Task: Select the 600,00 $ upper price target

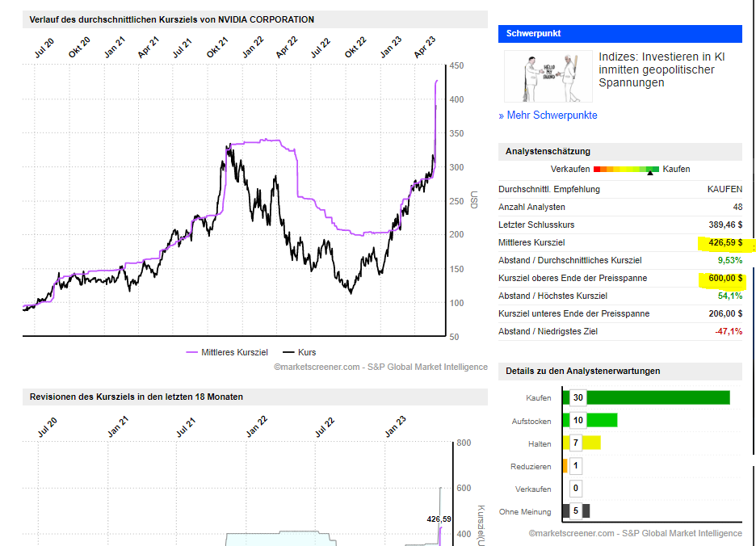Action: point(725,279)
